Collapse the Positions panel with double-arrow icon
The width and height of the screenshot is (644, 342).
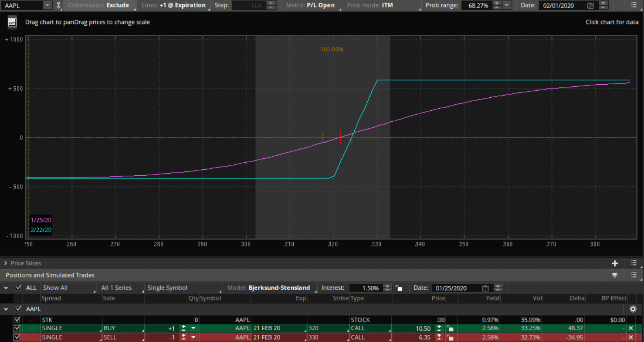[615, 275]
